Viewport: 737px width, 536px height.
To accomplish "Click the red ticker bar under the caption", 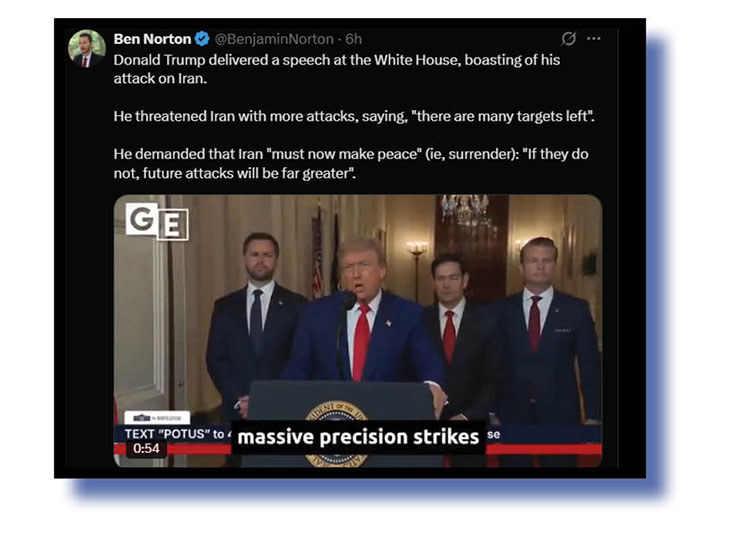I will pos(544,449).
